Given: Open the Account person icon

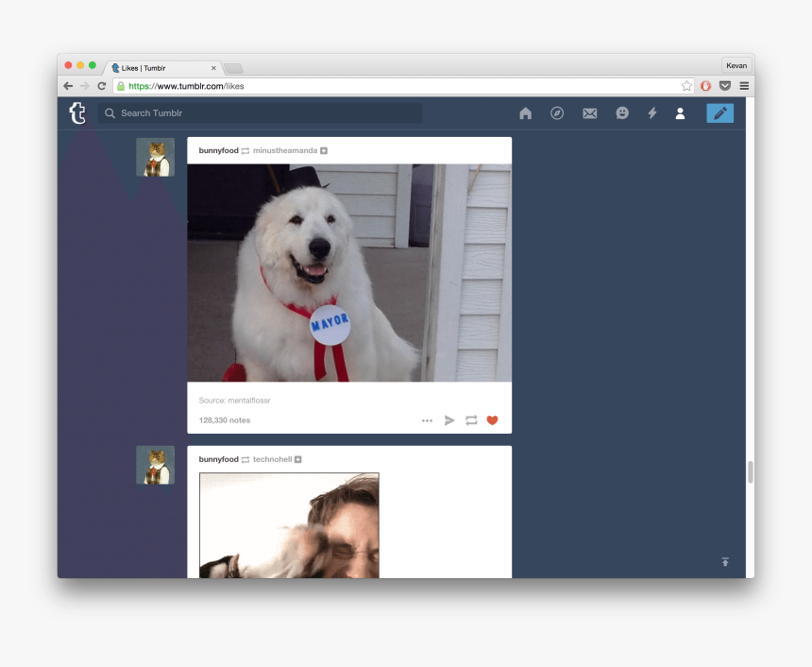Looking at the screenshot, I should [680, 113].
